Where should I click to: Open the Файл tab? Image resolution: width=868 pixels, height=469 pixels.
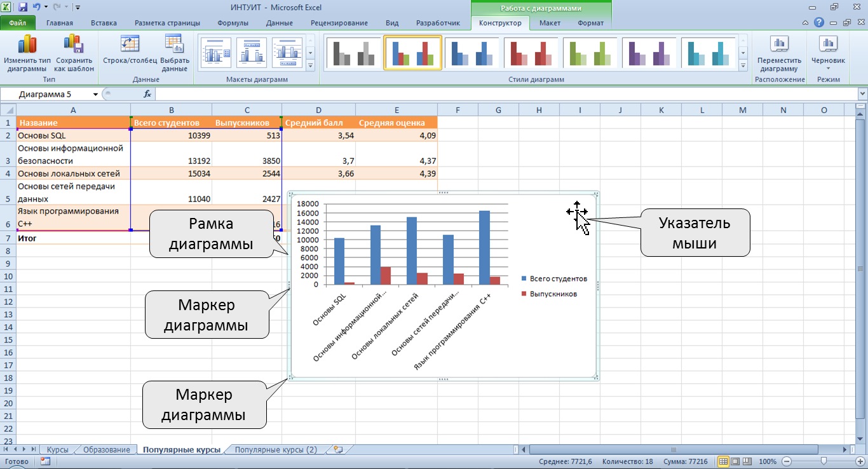click(x=17, y=23)
